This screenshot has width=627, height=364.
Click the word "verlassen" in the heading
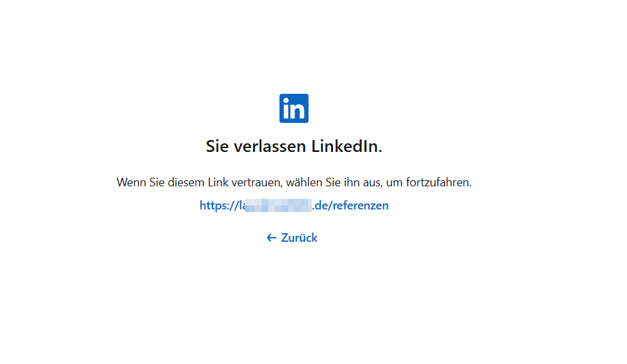click(270, 147)
